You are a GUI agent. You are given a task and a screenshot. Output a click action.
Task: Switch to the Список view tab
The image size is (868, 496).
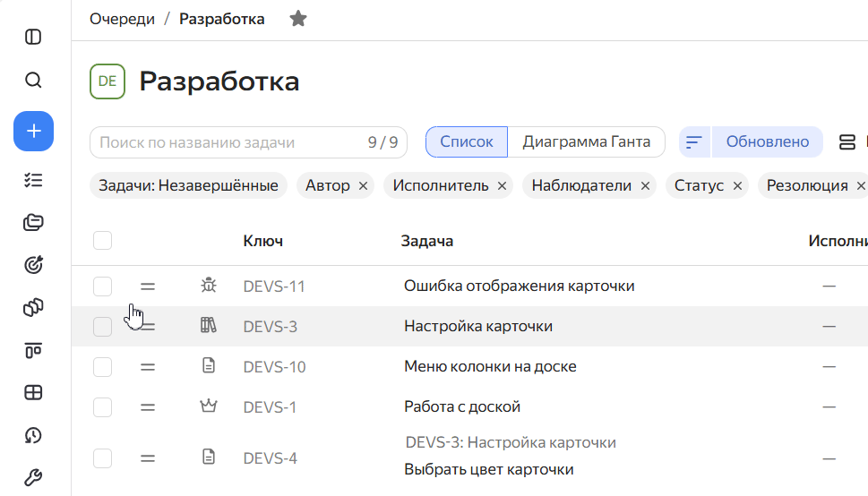pyautogui.click(x=467, y=142)
